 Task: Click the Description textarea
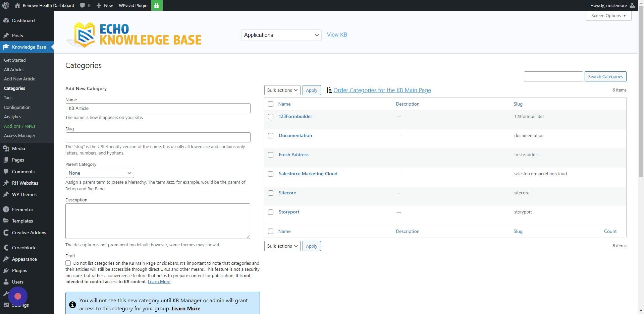pyautogui.click(x=158, y=221)
